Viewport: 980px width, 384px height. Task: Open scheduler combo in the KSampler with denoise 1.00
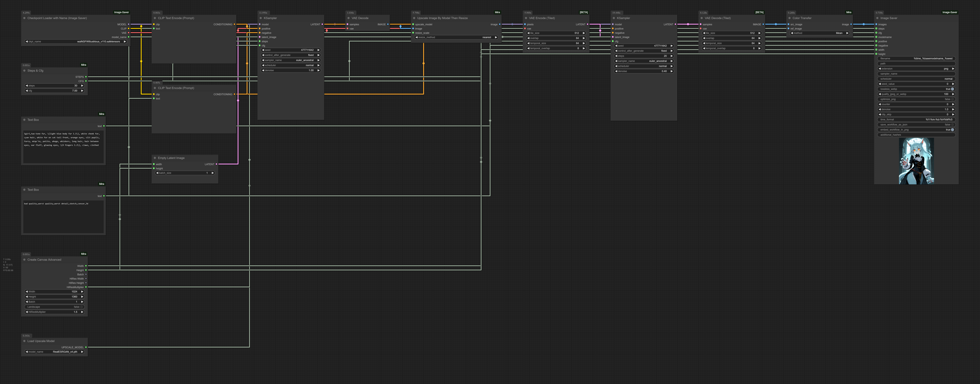click(x=291, y=65)
